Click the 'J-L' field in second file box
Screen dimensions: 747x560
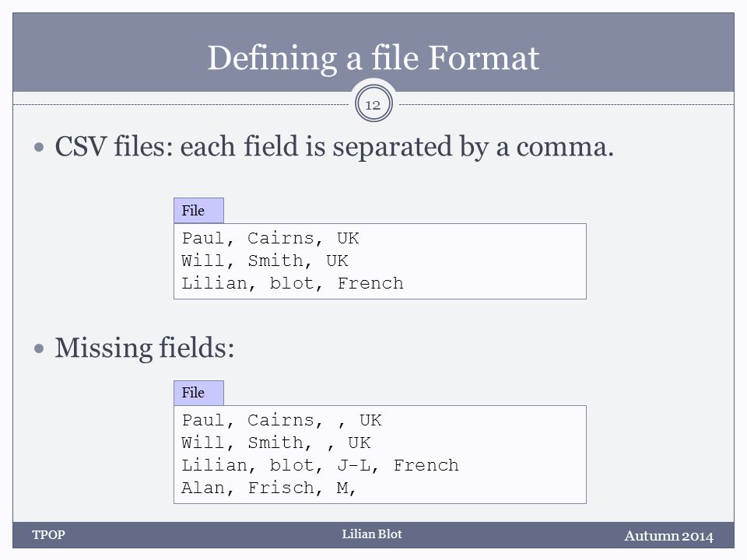tap(354, 465)
